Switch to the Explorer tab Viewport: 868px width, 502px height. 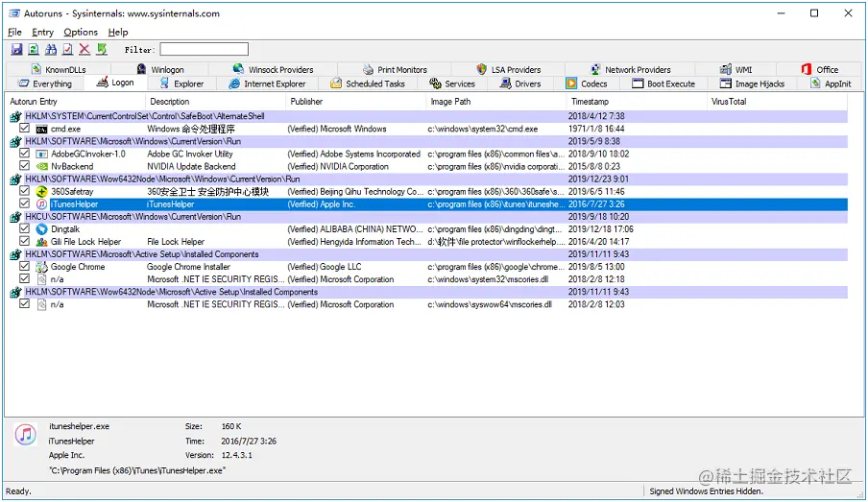click(181, 84)
